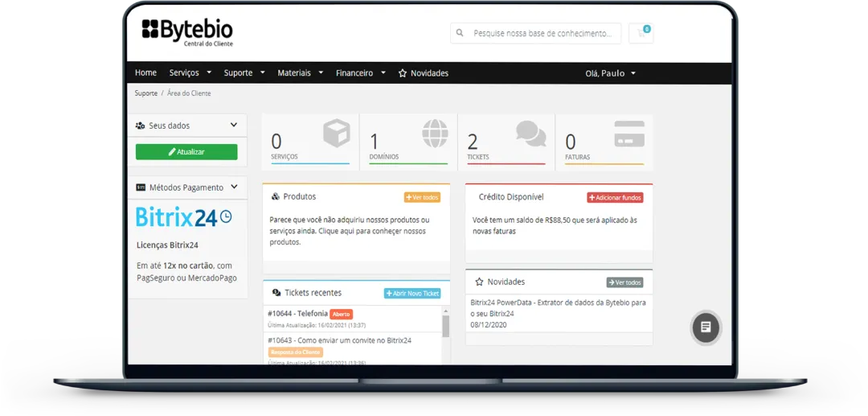
Task: Click the Produtos cubes icon
Action: click(x=276, y=196)
